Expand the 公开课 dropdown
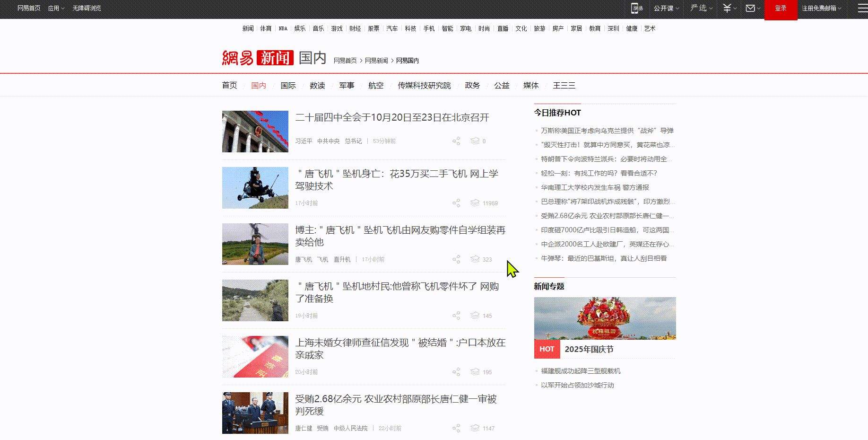This screenshot has width=868, height=440. pyautogui.click(x=666, y=8)
